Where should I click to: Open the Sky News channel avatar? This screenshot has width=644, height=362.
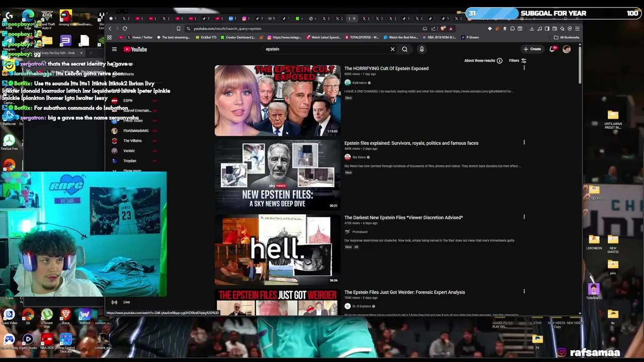[x=347, y=157]
